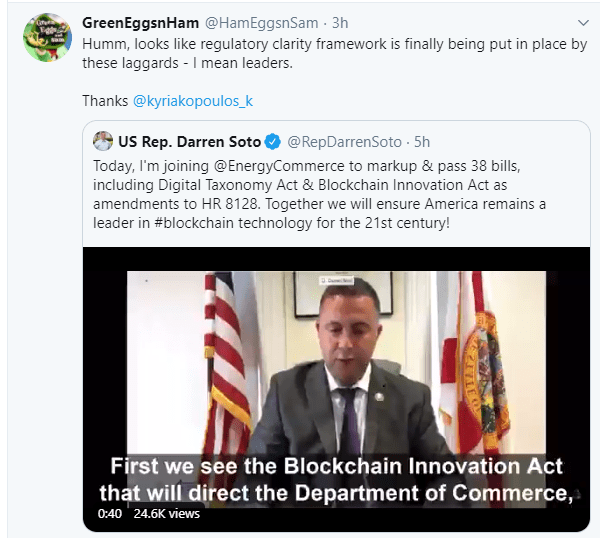
Task: Open the GreenEggsnHam profile avatar
Action: (45, 40)
